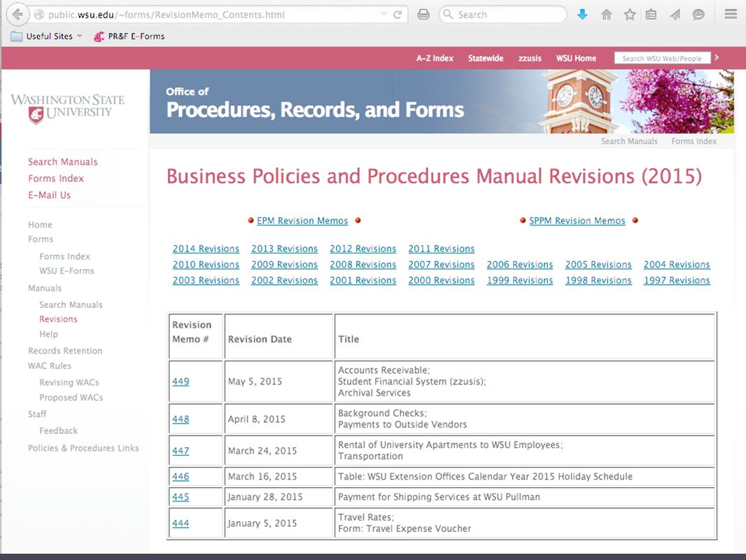This screenshot has width=746, height=560.
Task: Open the Useful Sites bookmark folder
Action: coord(47,36)
